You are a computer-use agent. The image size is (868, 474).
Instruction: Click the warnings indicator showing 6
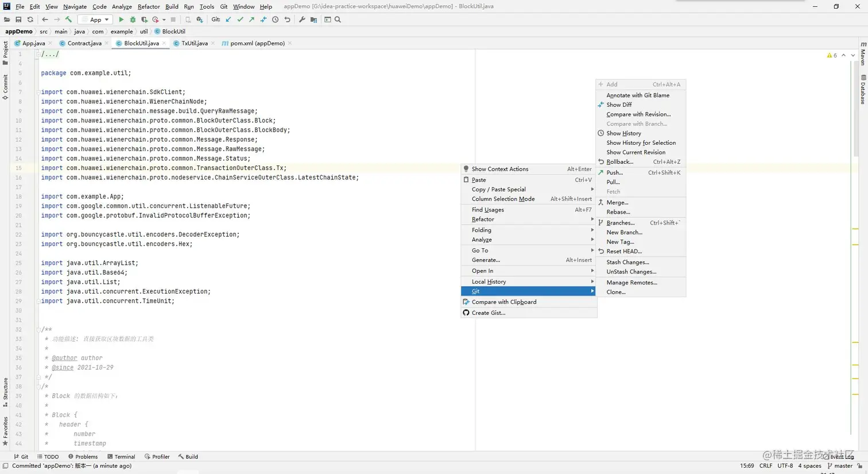pyautogui.click(x=832, y=55)
